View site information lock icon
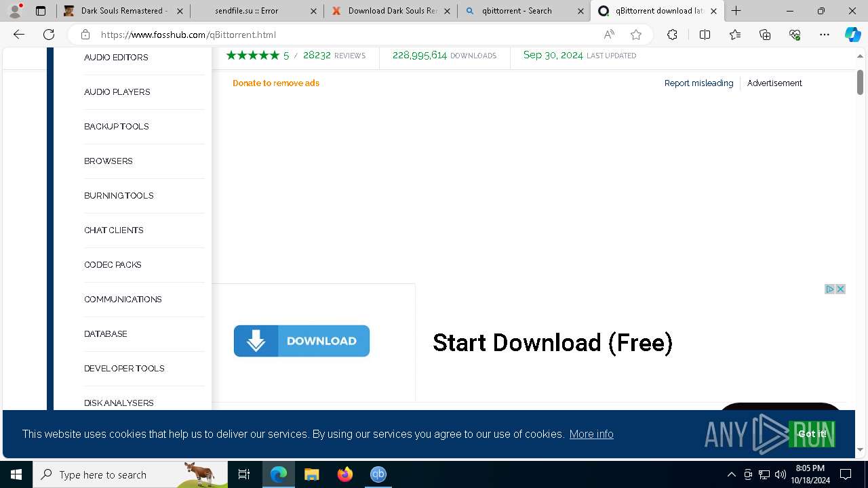This screenshot has height=488, width=868. click(x=85, y=35)
